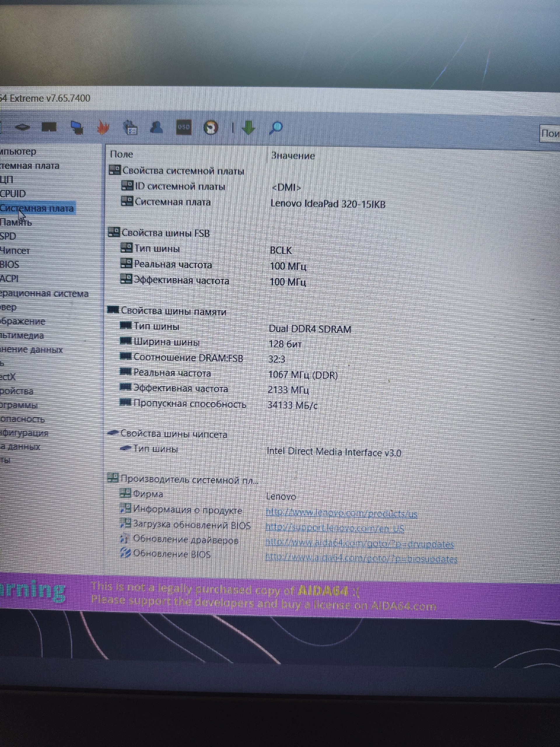
Task: Sort by the Значение column header
Action: click(293, 156)
